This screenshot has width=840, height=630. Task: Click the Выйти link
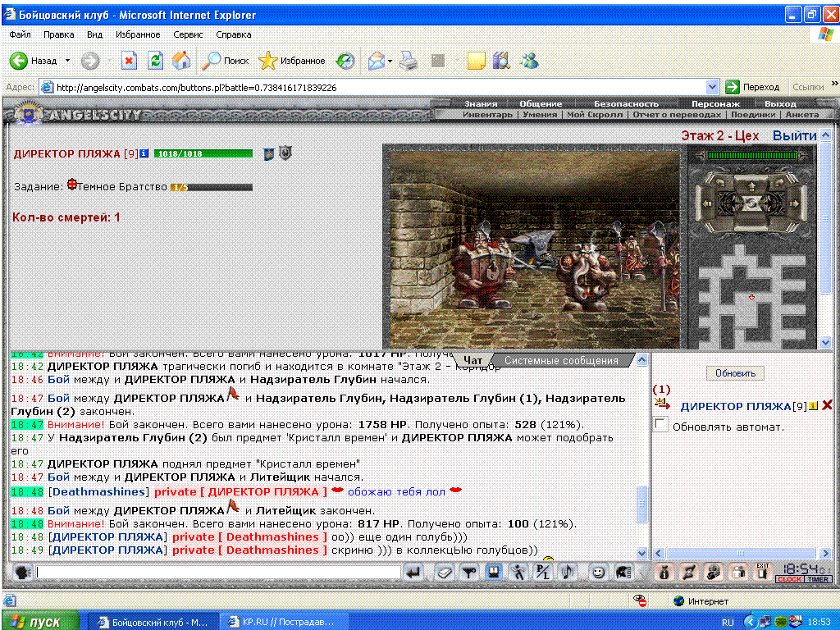[x=794, y=135]
